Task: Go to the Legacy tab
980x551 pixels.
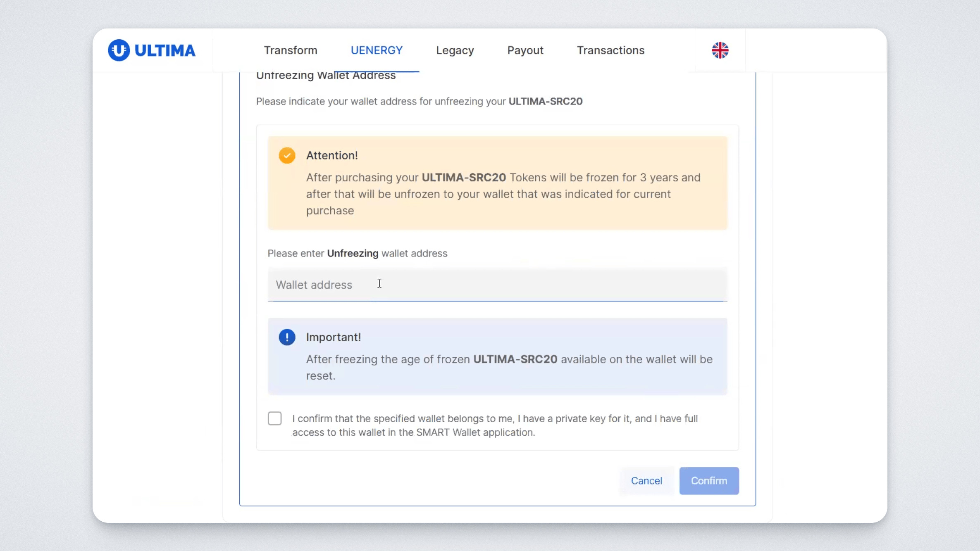Action: 455,50
